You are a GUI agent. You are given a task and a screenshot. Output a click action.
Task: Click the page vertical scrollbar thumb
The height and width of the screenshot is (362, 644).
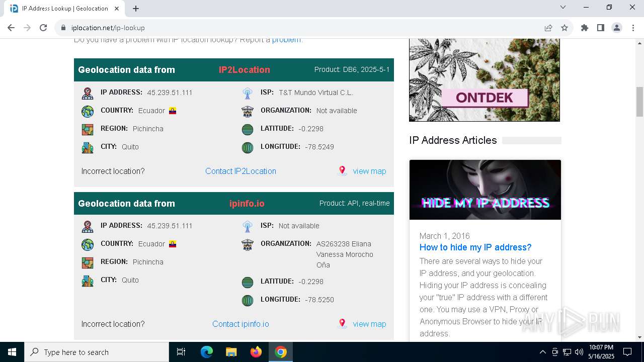[x=639, y=102]
